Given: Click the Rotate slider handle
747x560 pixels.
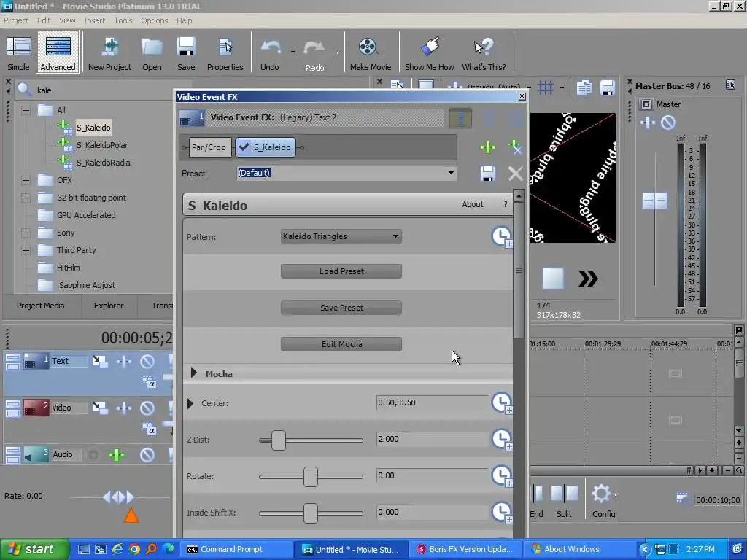Looking at the screenshot, I should 311,477.
